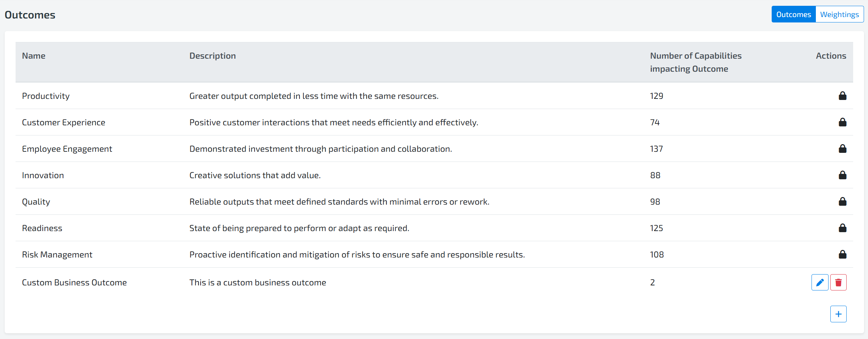Click the Innovation description text
This screenshot has height=339, width=868.
tap(255, 175)
